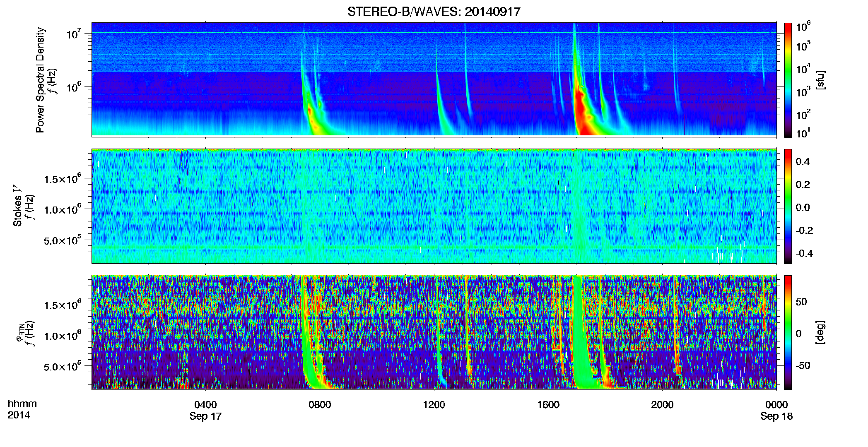
Task: Click the Sep 18 date label
Action: pyautogui.click(x=776, y=416)
